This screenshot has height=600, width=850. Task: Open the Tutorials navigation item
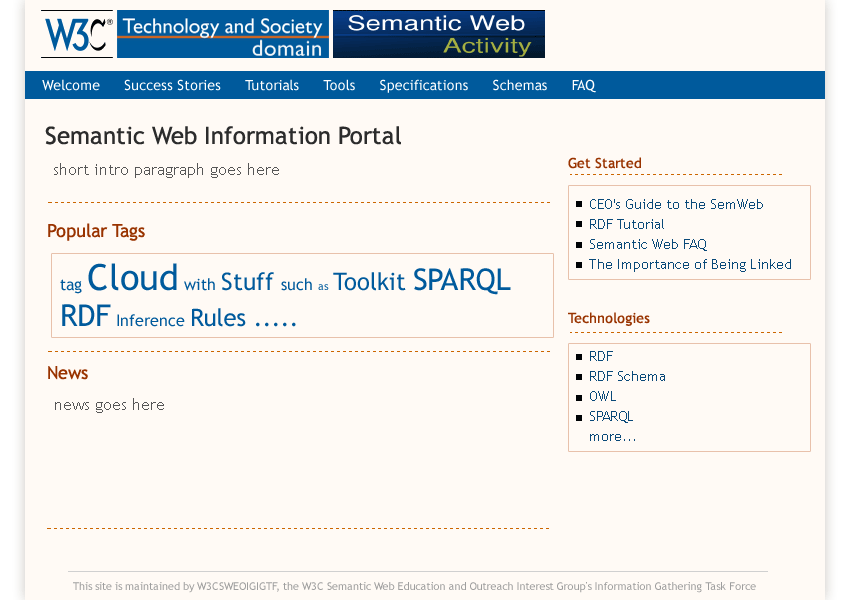pyautogui.click(x=272, y=85)
